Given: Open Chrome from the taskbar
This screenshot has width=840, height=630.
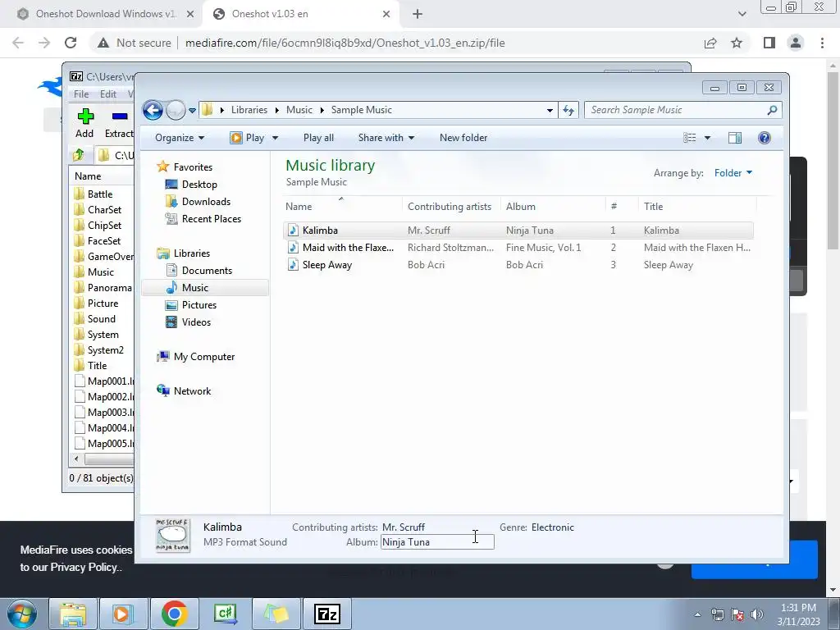Looking at the screenshot, I should pyautogui.click(x=174, y=614).
